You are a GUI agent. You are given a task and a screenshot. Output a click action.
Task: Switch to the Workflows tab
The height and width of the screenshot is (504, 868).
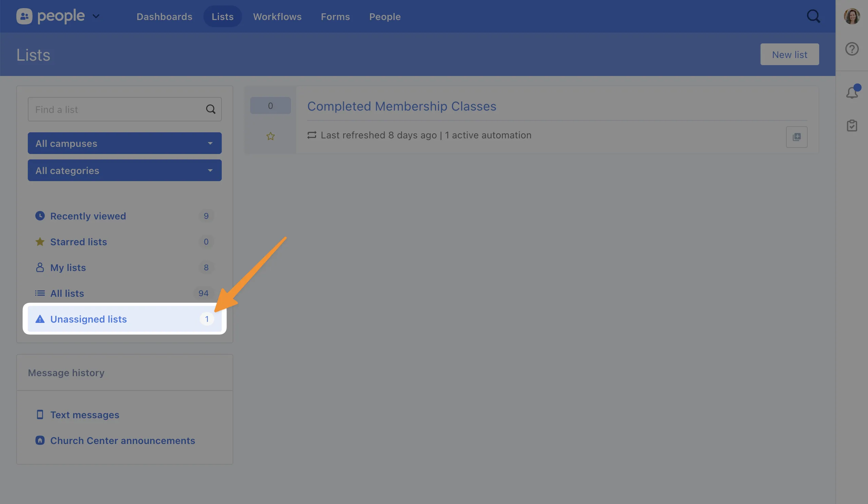coord(277,17)
